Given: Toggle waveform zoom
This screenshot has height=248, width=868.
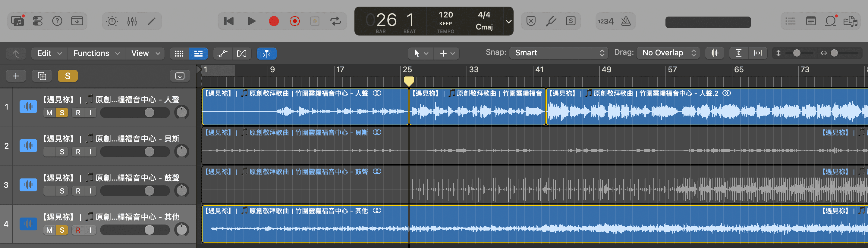Looking at the screenshot, I should 714,53.
